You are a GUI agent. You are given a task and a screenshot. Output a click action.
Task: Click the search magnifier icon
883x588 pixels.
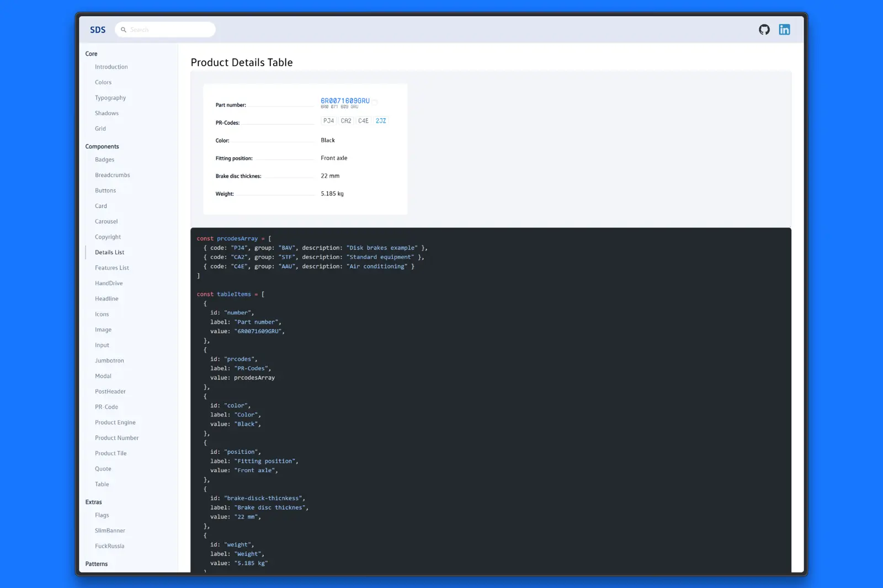pos(124,29)
